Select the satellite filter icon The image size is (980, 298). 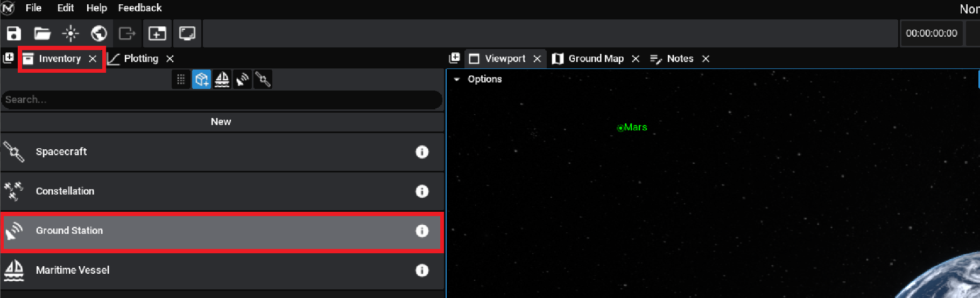coord(263,80)
